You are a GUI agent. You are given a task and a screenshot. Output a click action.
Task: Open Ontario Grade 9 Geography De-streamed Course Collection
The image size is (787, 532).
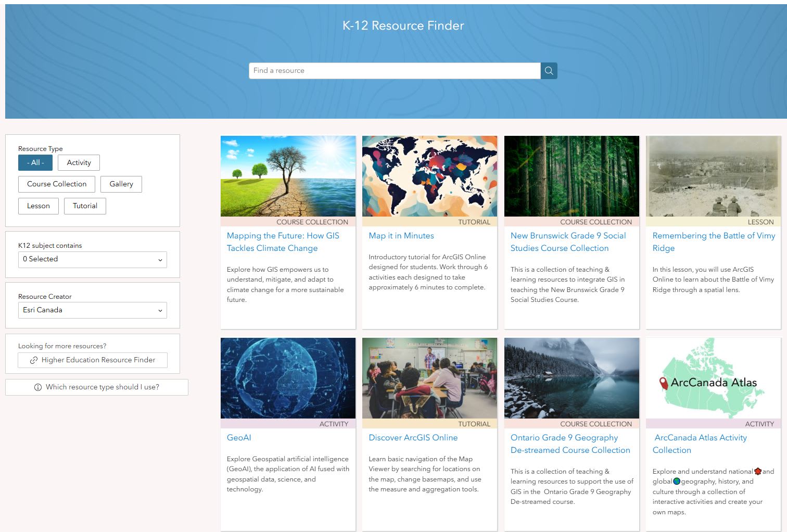(x=570, y=444)
